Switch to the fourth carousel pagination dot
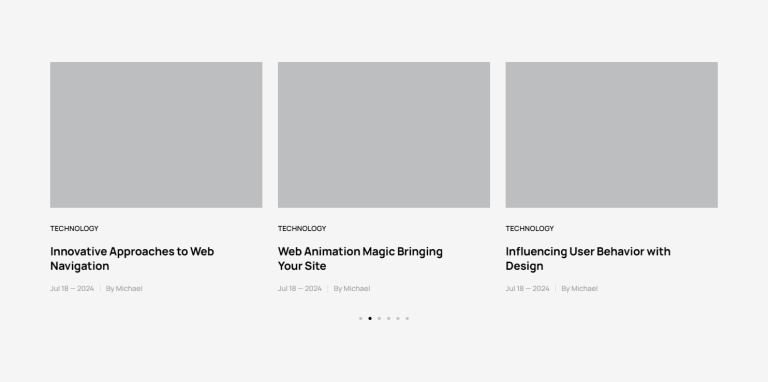Image resolution: width=768 pixels, height=382 pixels. 388,318
